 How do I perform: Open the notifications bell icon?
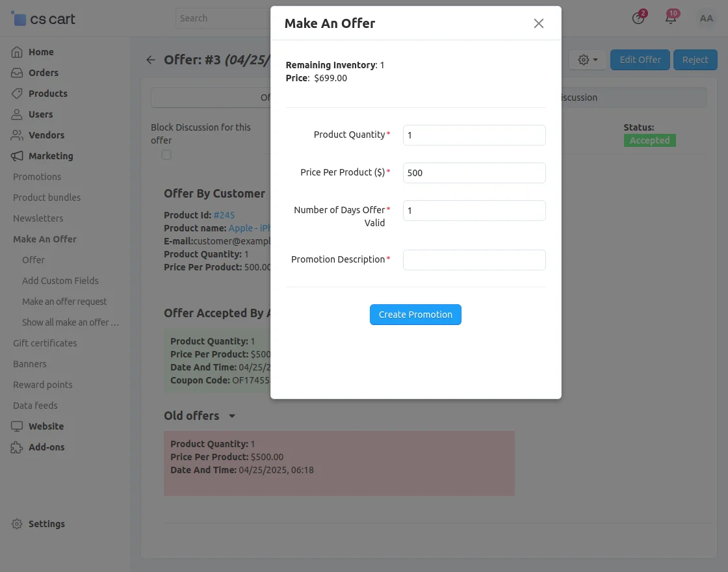pyautogui.click(x=670, y=18)
